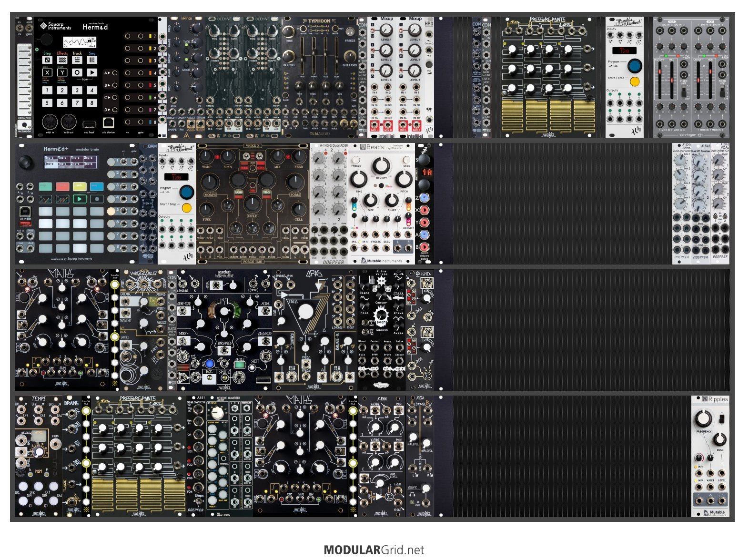
Task: Click the X zoom button on Hermod
Action: click(47, 73)
